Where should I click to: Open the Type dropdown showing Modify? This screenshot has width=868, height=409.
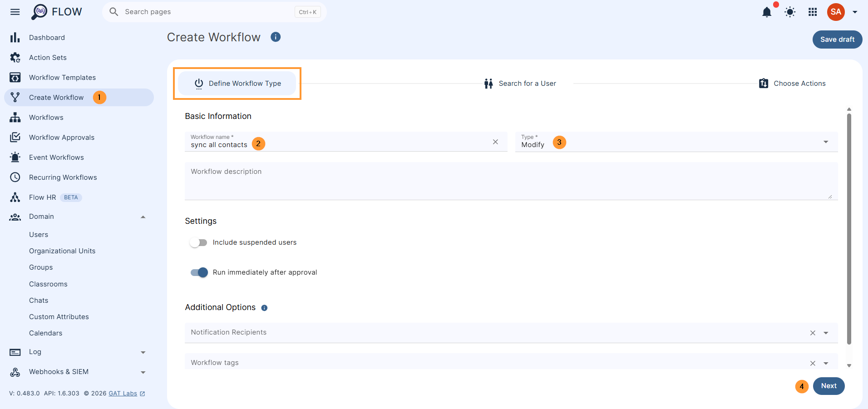676,142
